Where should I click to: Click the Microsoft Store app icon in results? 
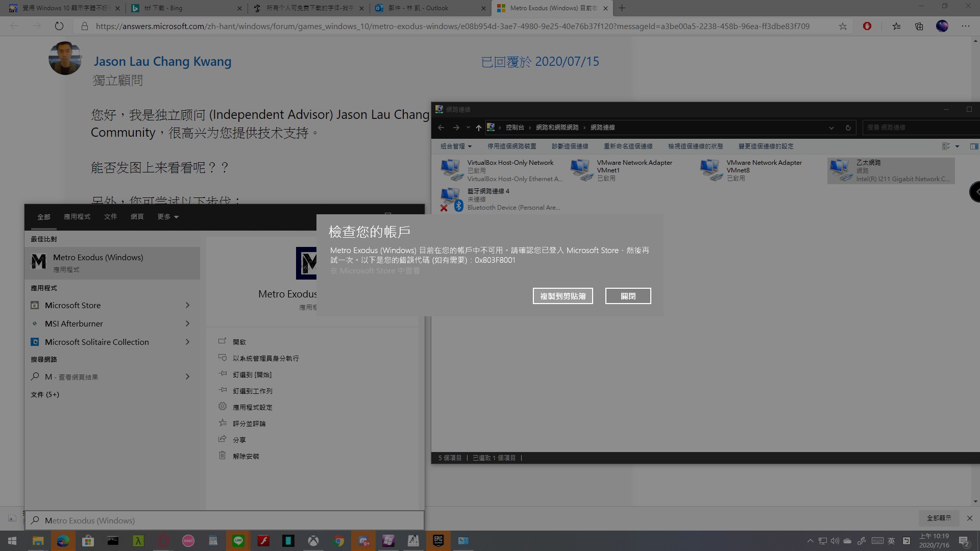pyautogui.click(x=35, y=305)
